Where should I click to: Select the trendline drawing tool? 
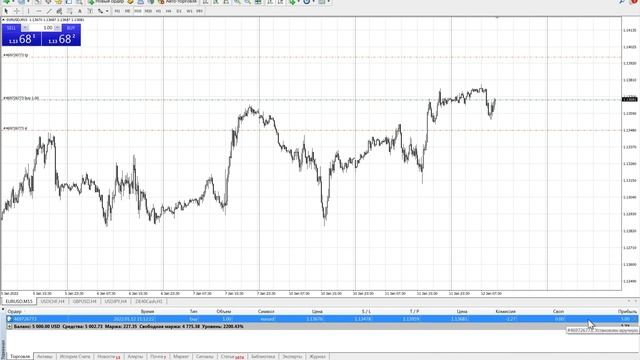[49, 11]
